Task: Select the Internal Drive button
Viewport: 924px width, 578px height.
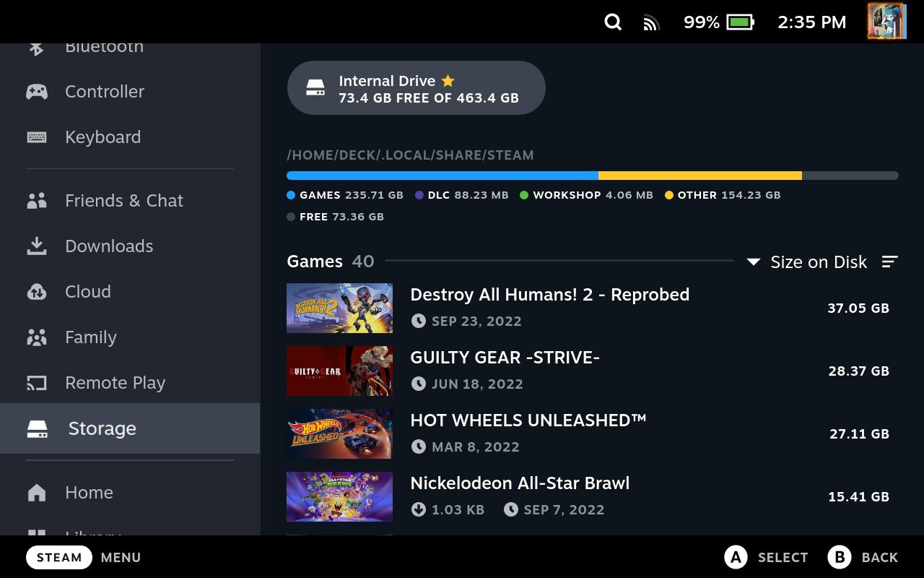Action: point(416,87)
